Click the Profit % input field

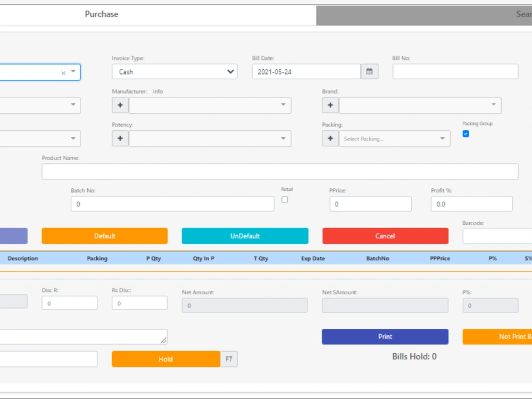pyautogui.click(x=471, y=204)
